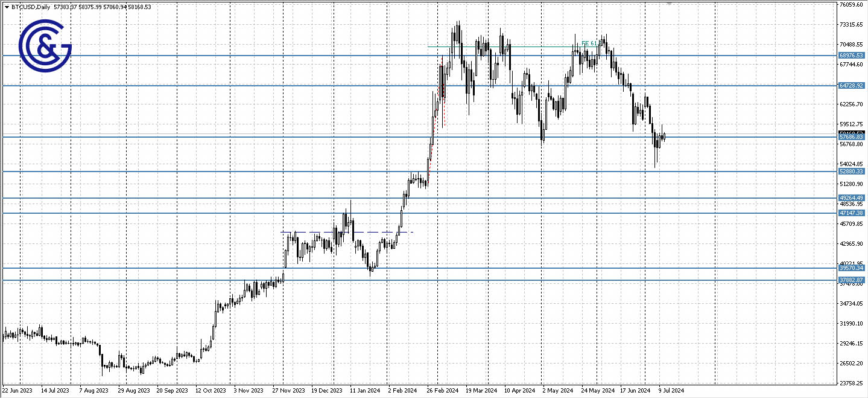This screenshot has width=868, height=398.
Task: Select the 37882.87 lowest marked price tag
Action: point(852,279)
